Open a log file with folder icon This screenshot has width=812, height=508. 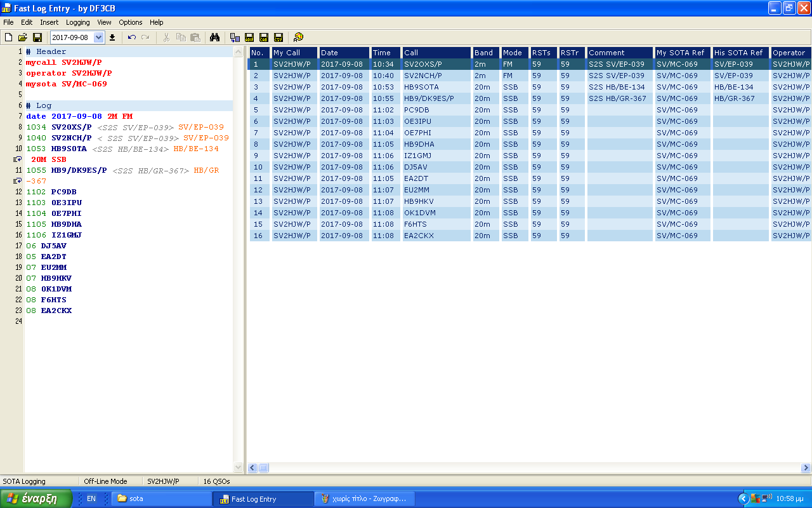[x=23, y=37]
